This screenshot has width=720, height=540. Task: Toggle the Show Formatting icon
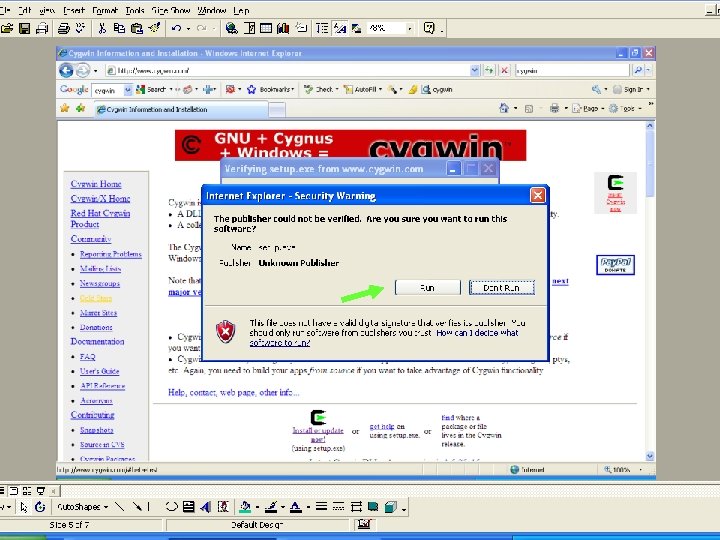point(340,28)
